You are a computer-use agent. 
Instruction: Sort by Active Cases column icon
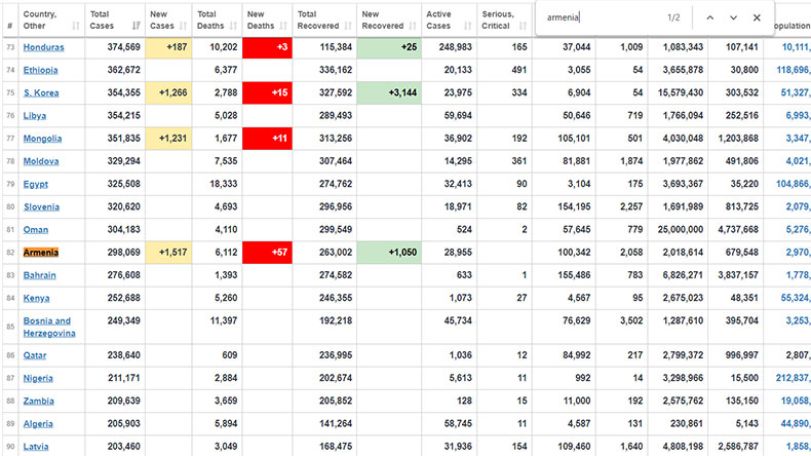468,26
